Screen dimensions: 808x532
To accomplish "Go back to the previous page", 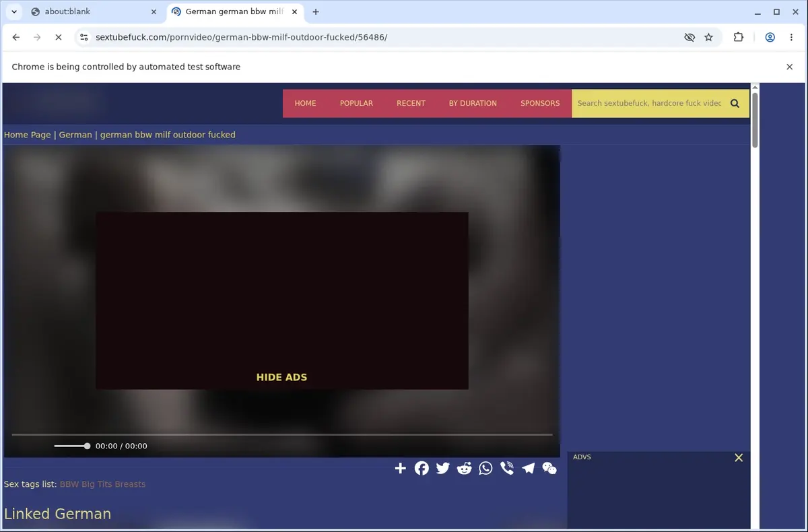I will (16, 37).
